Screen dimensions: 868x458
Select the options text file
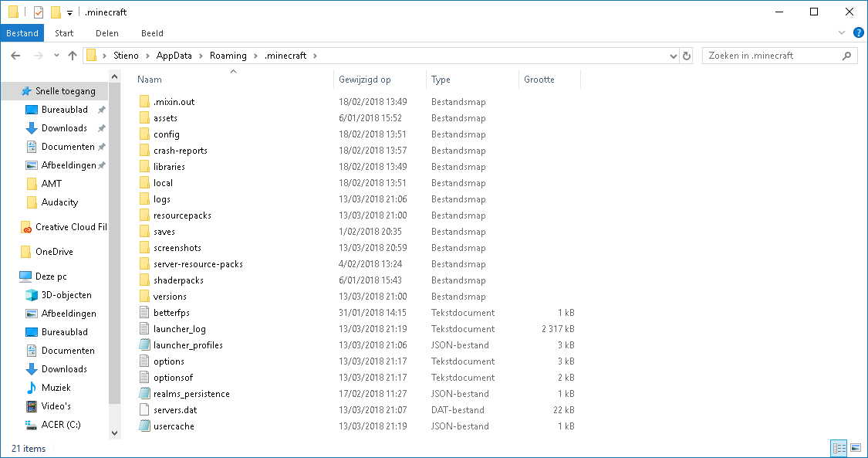[168, 361]
